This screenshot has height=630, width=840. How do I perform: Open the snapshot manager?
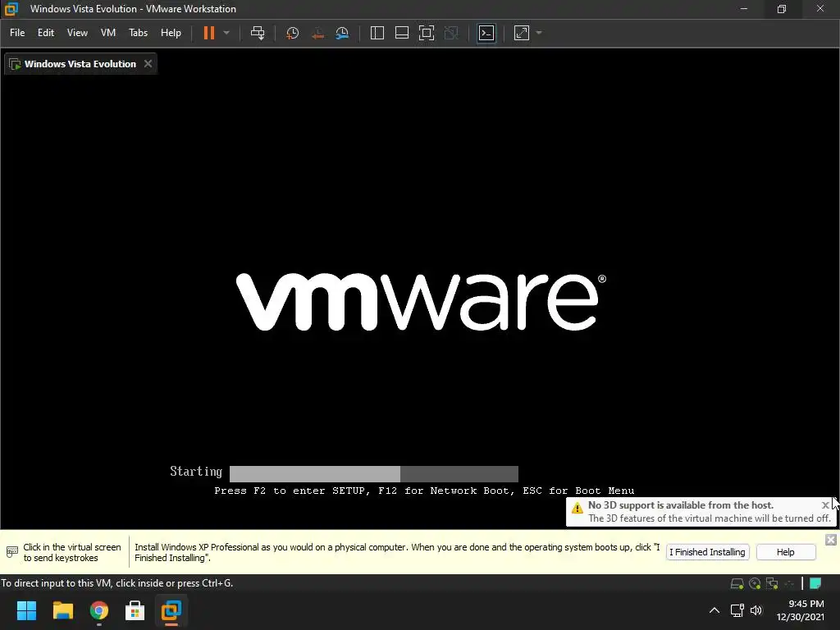pyautogui.click(x=342, y=33)
